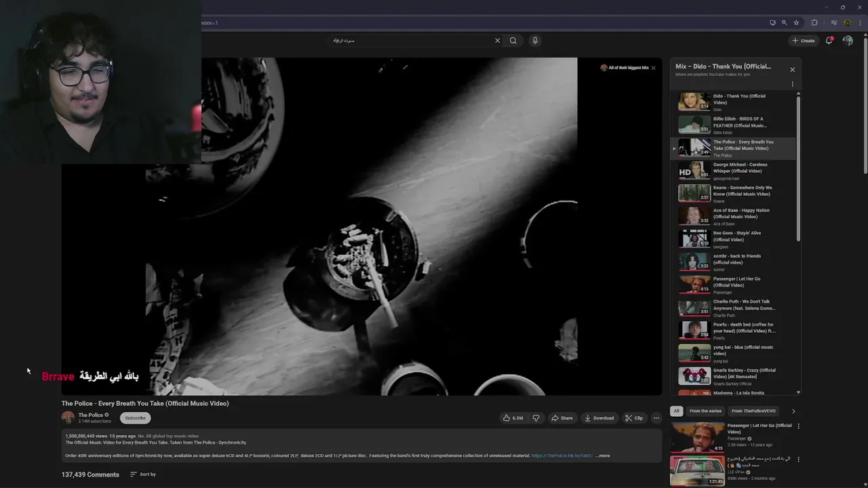Click the Download button

pyautogui.click(x=599, y=418)
